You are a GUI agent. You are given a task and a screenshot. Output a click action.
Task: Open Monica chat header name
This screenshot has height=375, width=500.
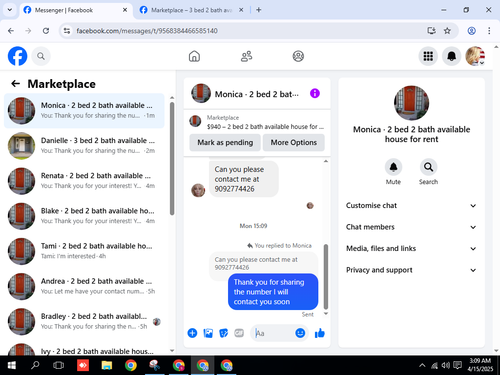(257, 94)
